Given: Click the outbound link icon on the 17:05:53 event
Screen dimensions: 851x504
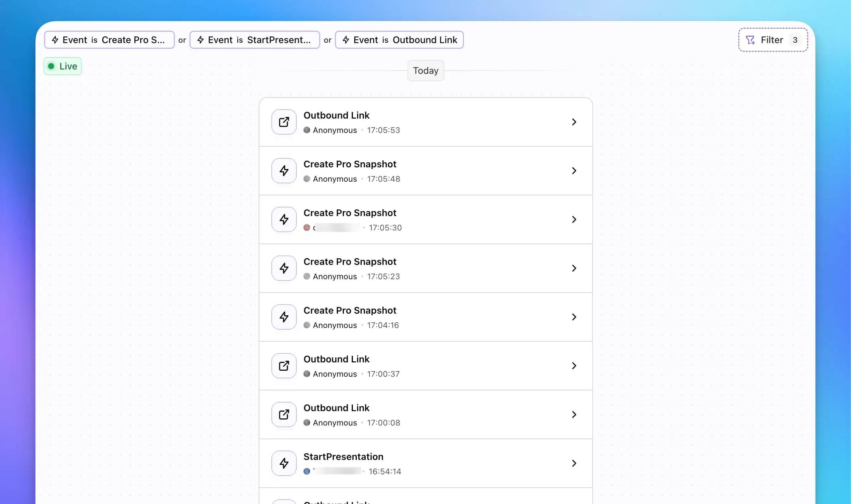Looking at the screenshot, I should click(283, 122).
